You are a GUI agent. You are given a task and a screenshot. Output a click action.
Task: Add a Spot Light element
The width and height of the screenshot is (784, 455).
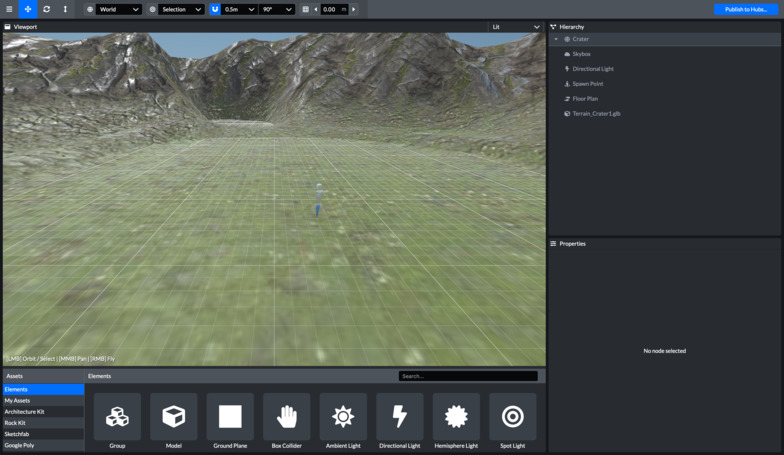(512, 417)
